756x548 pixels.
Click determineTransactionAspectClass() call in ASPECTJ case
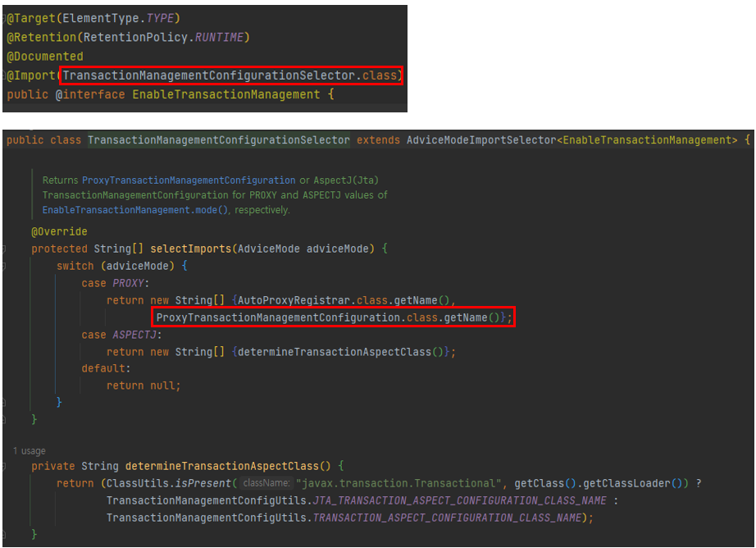[x=340, y=352]
